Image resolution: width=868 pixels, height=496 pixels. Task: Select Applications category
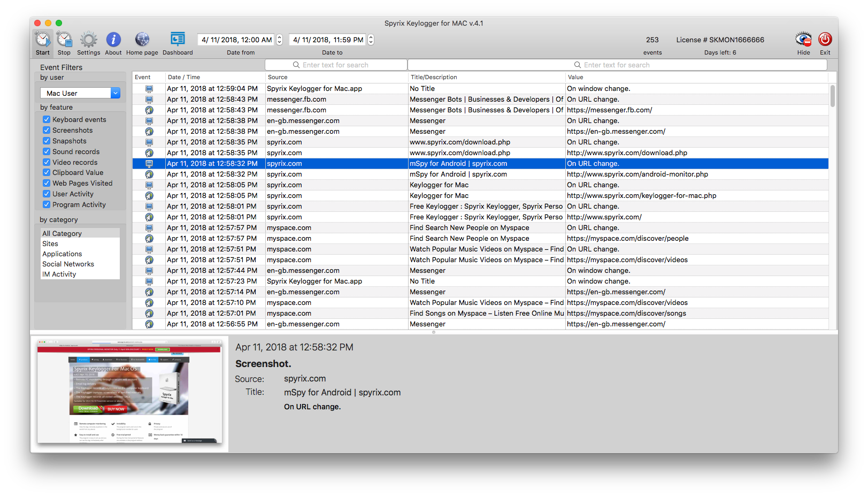pyautogui.click(x=80, y=254)
